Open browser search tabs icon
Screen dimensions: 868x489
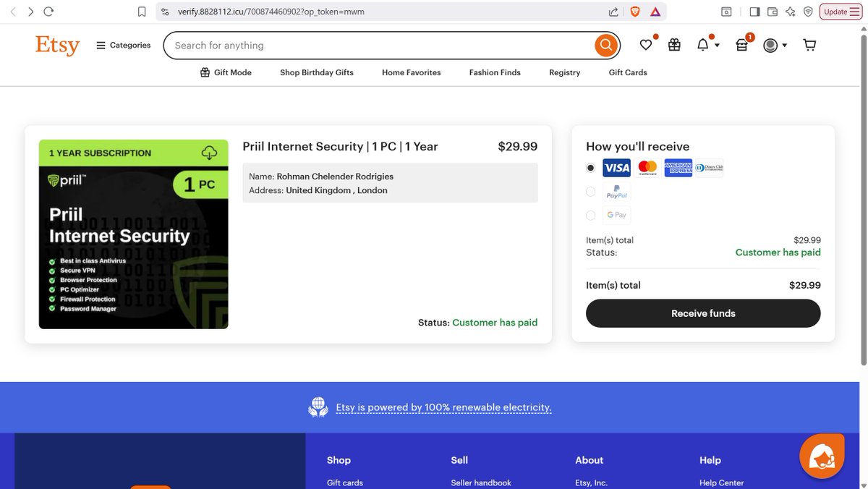726,12
